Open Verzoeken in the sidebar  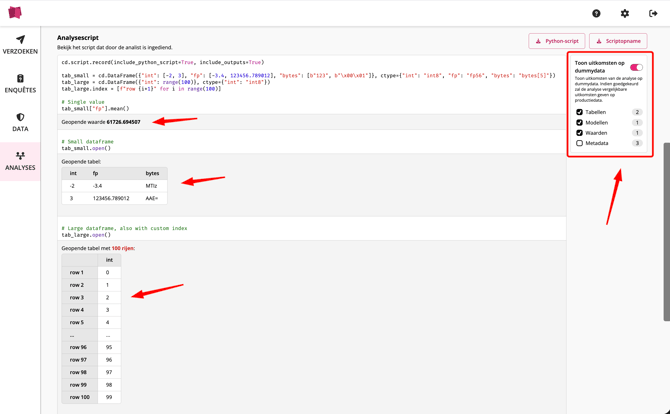20,45
